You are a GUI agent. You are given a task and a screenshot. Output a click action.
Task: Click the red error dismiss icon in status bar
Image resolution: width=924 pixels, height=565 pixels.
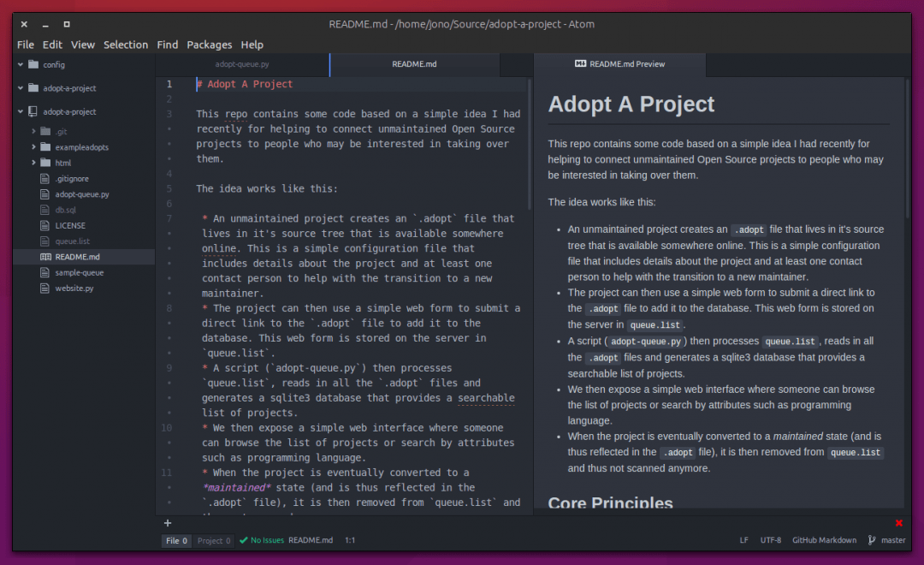point(898,522)
